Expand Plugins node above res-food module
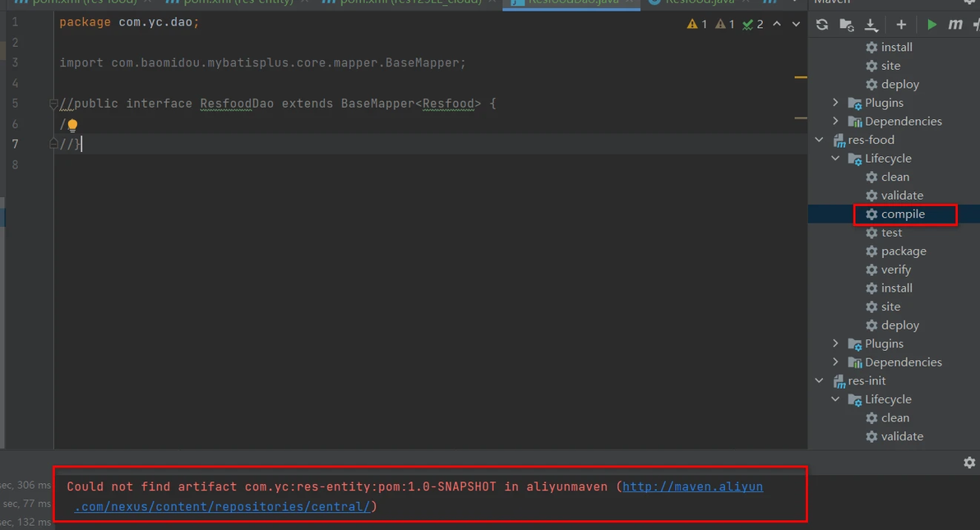Screen dimensions: 980x530 835,103
